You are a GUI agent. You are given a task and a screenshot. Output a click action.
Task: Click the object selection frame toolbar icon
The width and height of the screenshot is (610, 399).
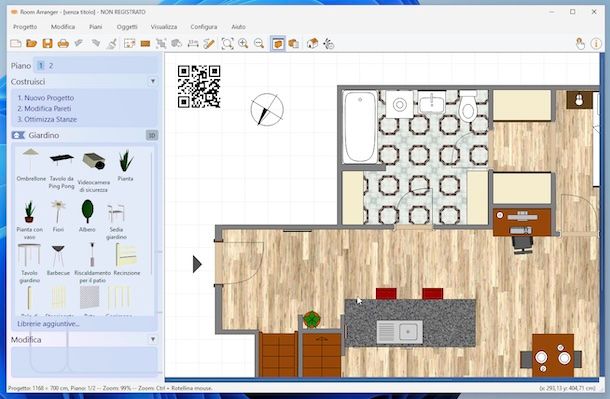[161, 44]
